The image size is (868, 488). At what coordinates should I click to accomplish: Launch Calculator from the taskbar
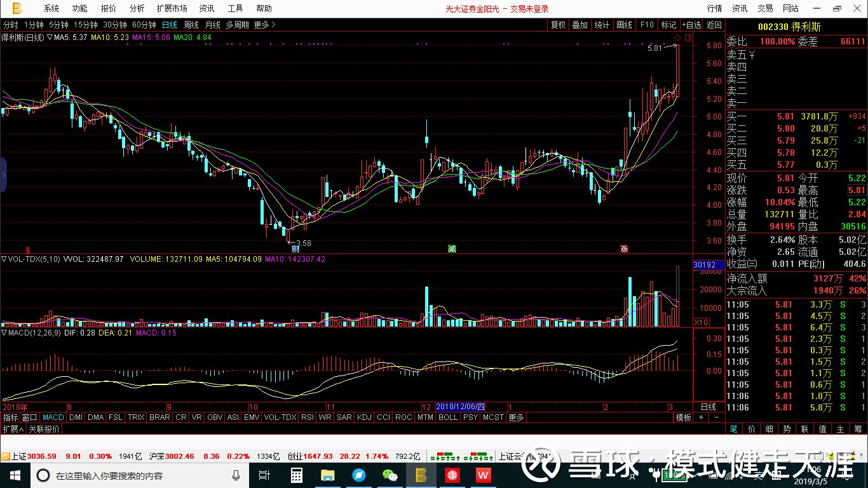[296, 475]
